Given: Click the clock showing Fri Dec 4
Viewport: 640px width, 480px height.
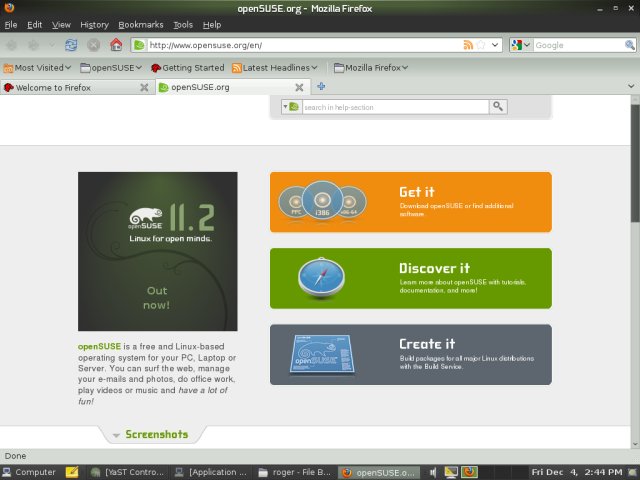Looking at the screenshot, I should click(576, 472).
